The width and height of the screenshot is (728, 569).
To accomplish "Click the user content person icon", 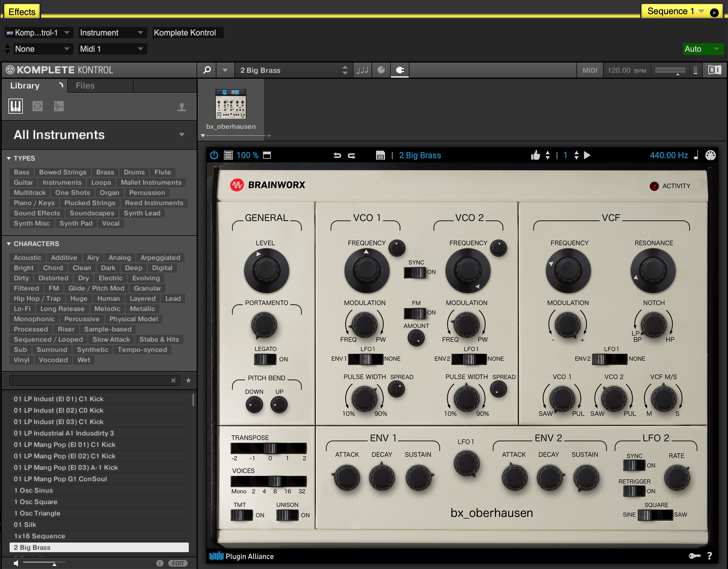I will [x=182, y=107].
